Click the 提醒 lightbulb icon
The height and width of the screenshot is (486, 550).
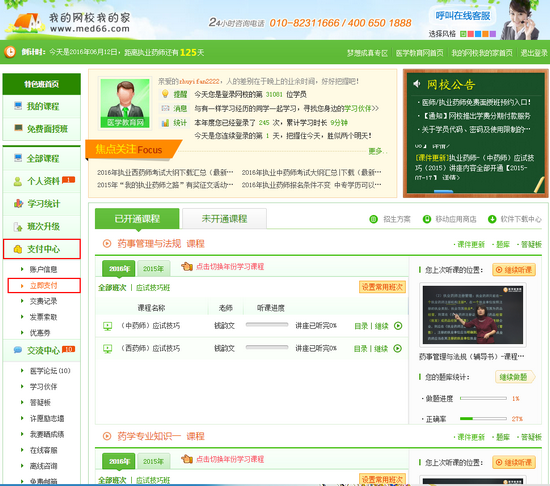pos(165,94)
